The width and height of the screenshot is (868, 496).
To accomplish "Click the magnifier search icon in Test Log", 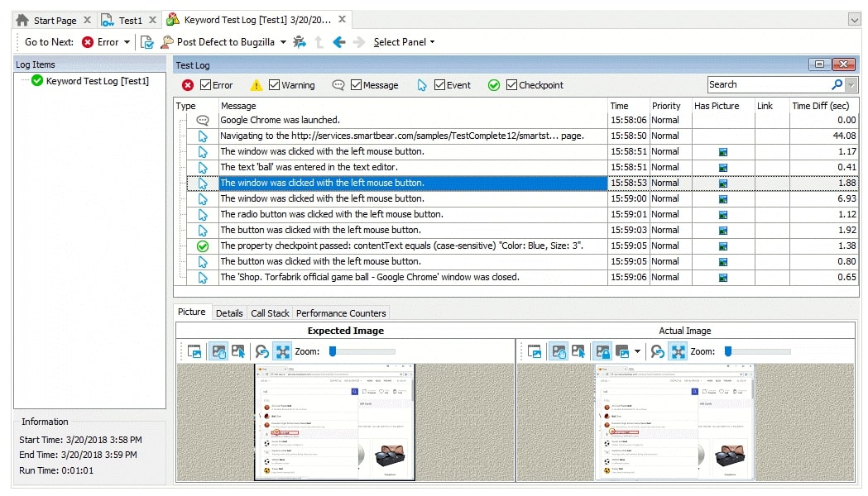I will (836, 83).
